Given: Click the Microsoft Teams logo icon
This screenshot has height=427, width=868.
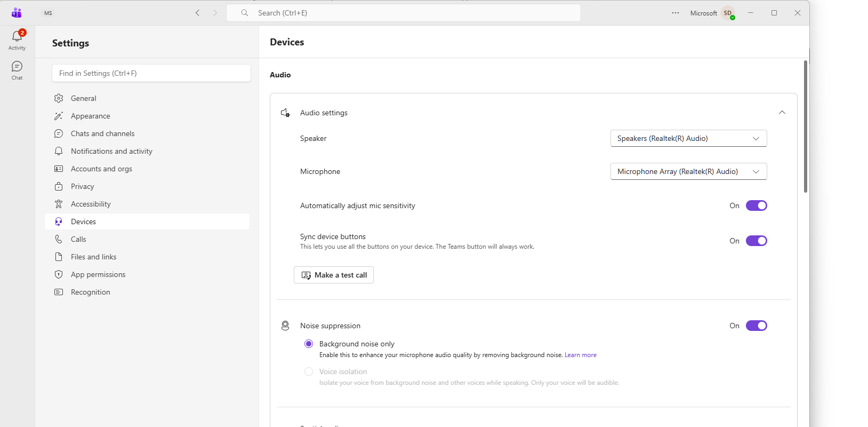Looking at the screenshot, I should pyautogui.click(x=17, y=13).
